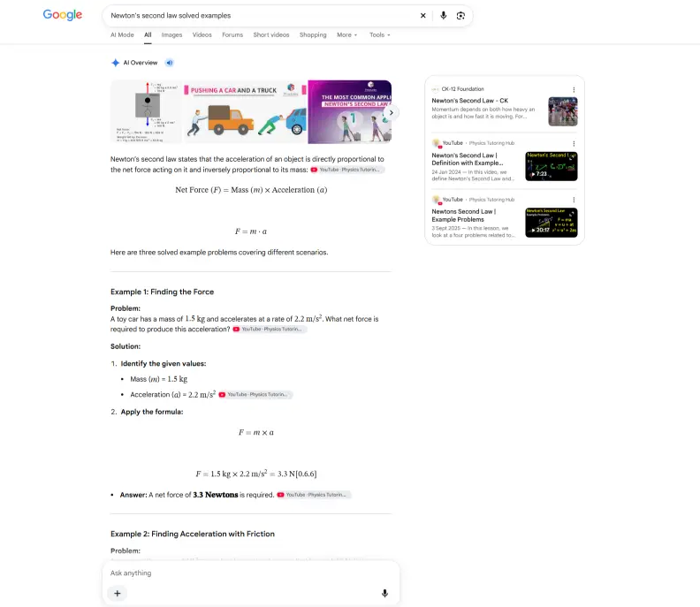
Task: Open YouTube source chip after definition sentence
Action: pyautogui.click(x=347, y=170)
